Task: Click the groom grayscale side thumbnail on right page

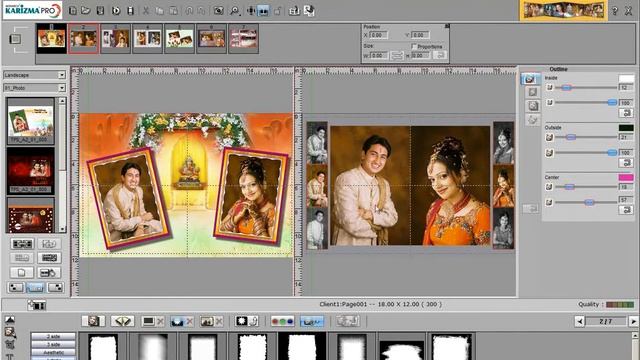Action: coord(317,143)
